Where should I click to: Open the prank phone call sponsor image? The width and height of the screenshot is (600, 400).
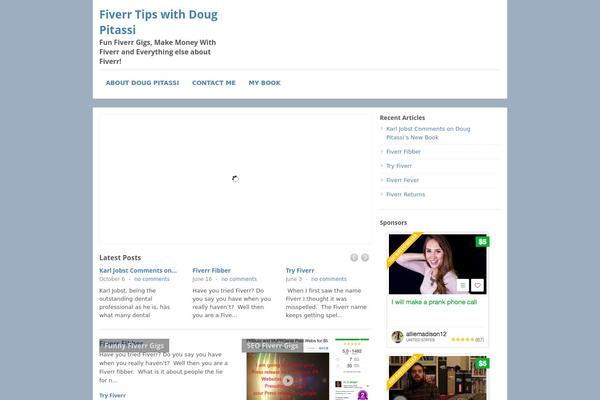[x=438, y=264]
